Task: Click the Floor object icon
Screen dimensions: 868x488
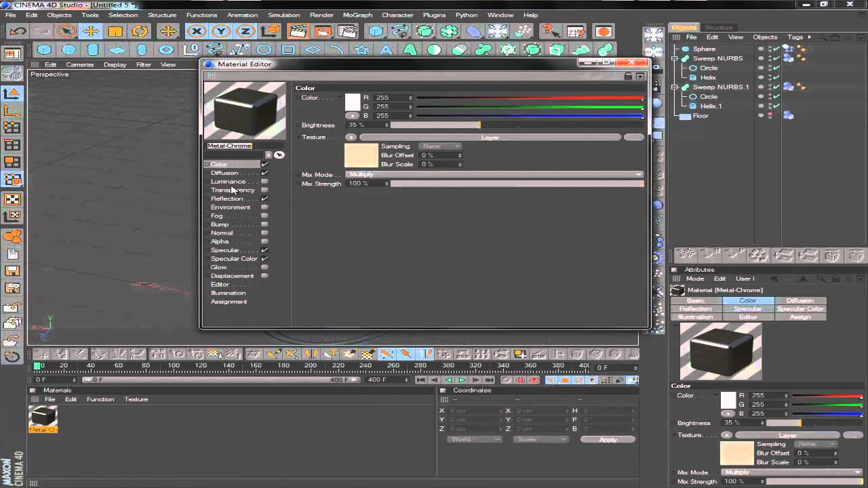Action: [686, 116]
